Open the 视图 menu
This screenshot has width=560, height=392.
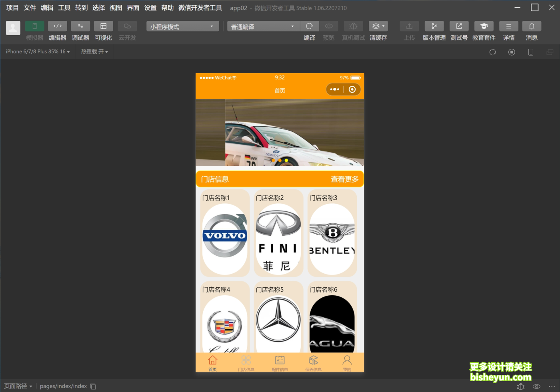116,8
